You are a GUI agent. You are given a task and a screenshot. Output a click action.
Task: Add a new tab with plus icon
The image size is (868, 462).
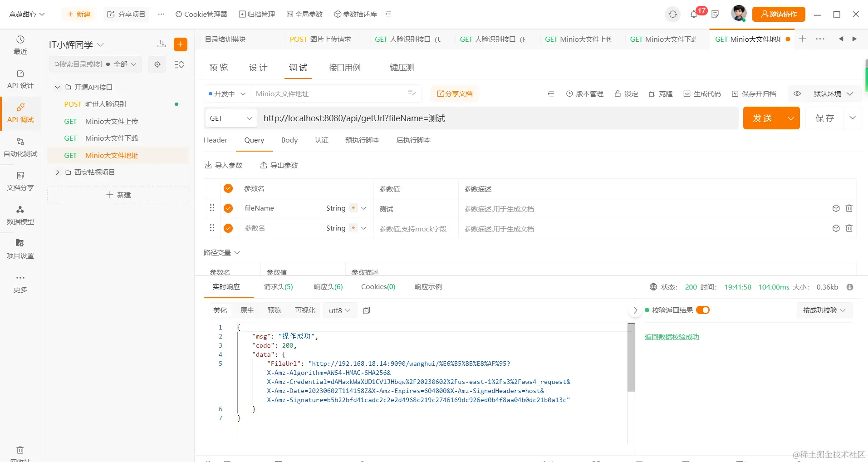[802, 39]
